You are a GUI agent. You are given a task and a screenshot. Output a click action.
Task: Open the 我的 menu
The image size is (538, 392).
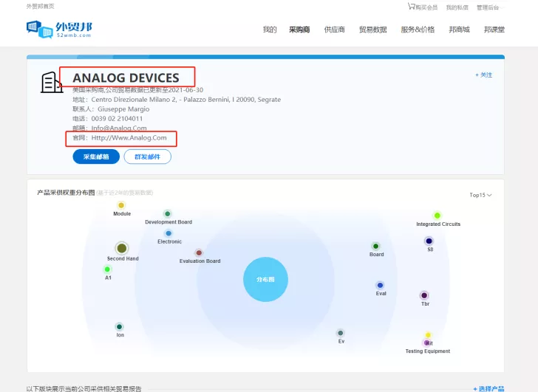click(x=270, y=30)
